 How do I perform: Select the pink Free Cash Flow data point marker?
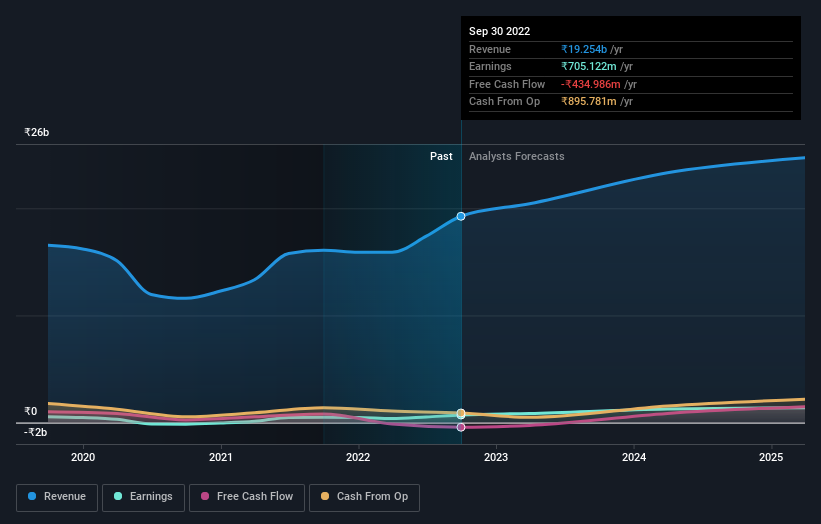(x=461, y=427)
